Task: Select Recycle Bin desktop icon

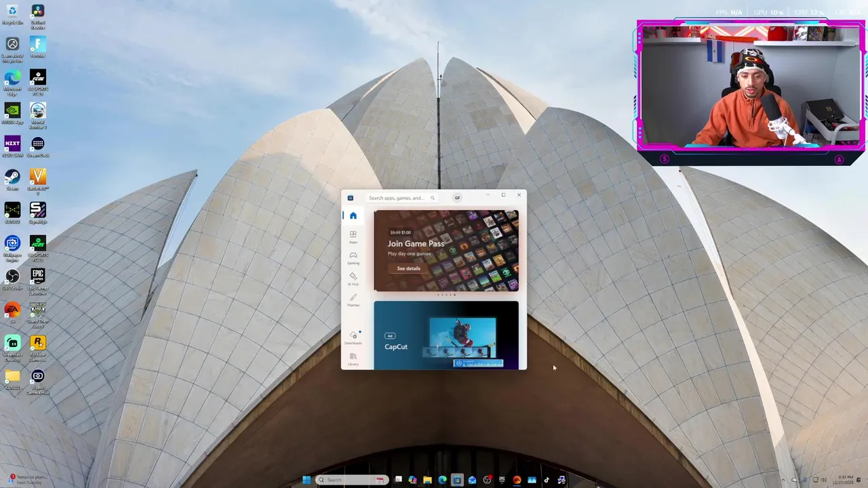Action: pyautogui.click(x=12, y=15)
